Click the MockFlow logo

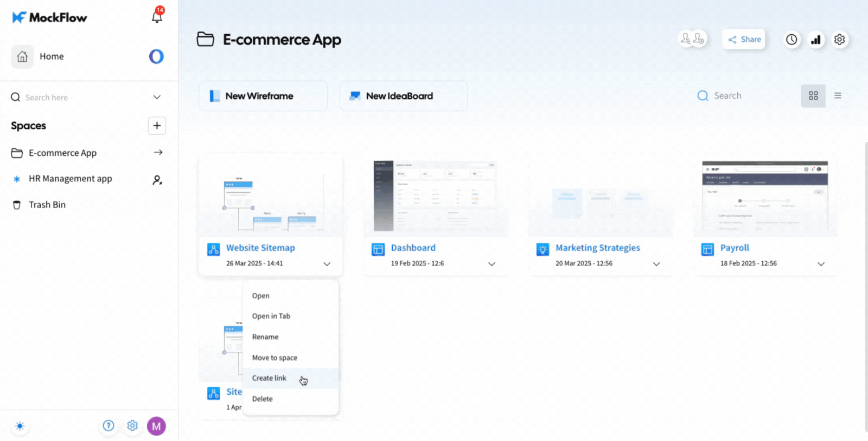[49, 17]
